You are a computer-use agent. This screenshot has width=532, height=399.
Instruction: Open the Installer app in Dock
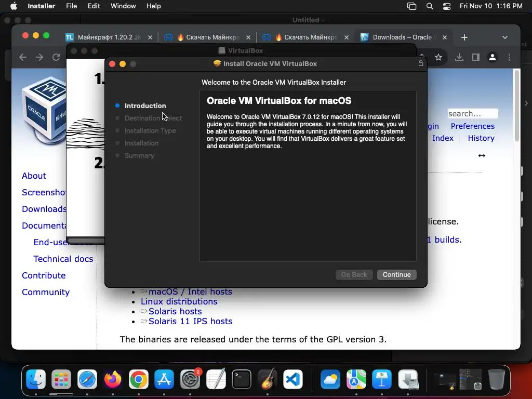[x=408, y=379]
